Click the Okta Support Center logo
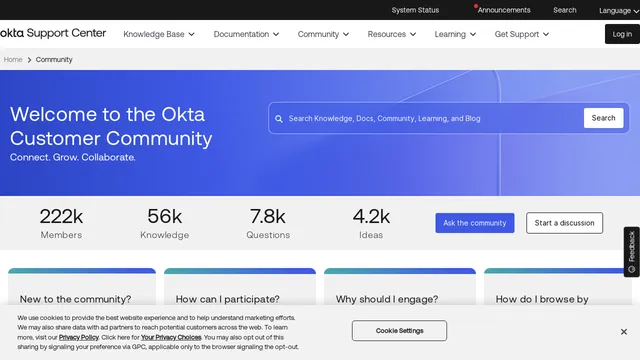The width and height of the screenshot is (640, 360). pyautogui.click(x=53, y=33)
